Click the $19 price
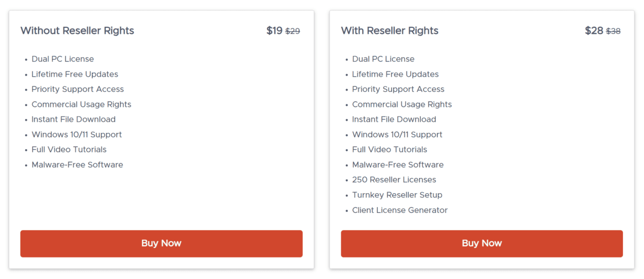 pyautogui.click(x=274, y=31)
